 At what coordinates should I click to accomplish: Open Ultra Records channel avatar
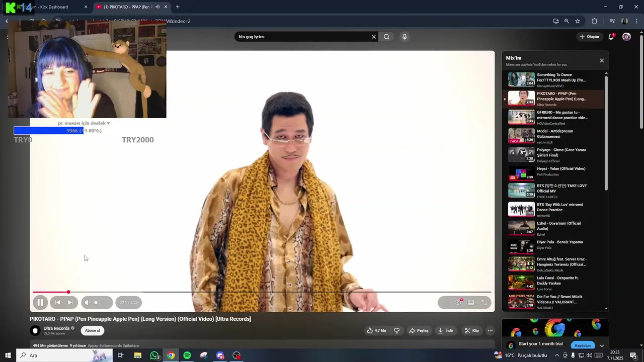[35, 330]
